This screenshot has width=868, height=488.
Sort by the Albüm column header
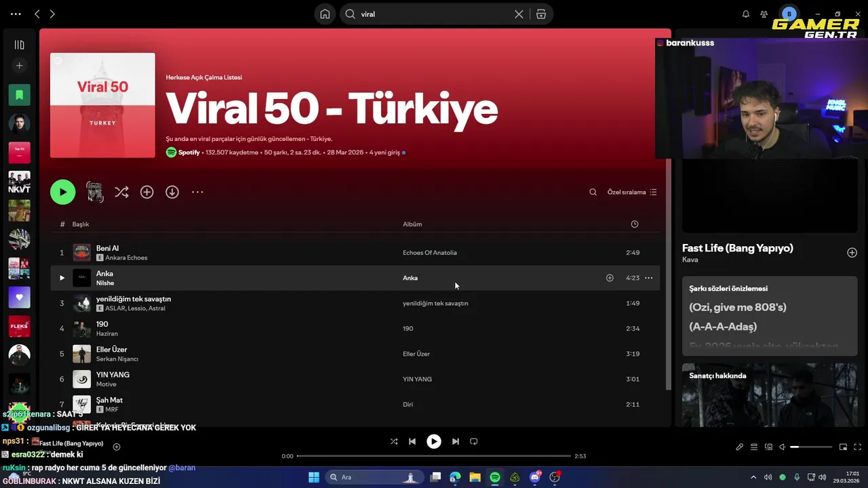tap(412, 224)
